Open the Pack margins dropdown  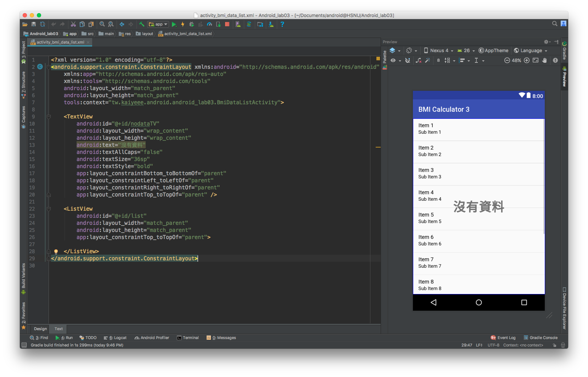(x=450, y=60)
